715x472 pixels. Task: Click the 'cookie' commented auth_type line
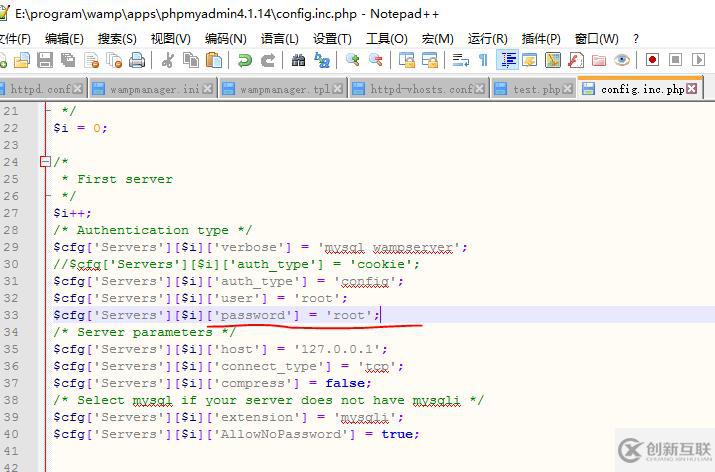[x=236, y=265]
